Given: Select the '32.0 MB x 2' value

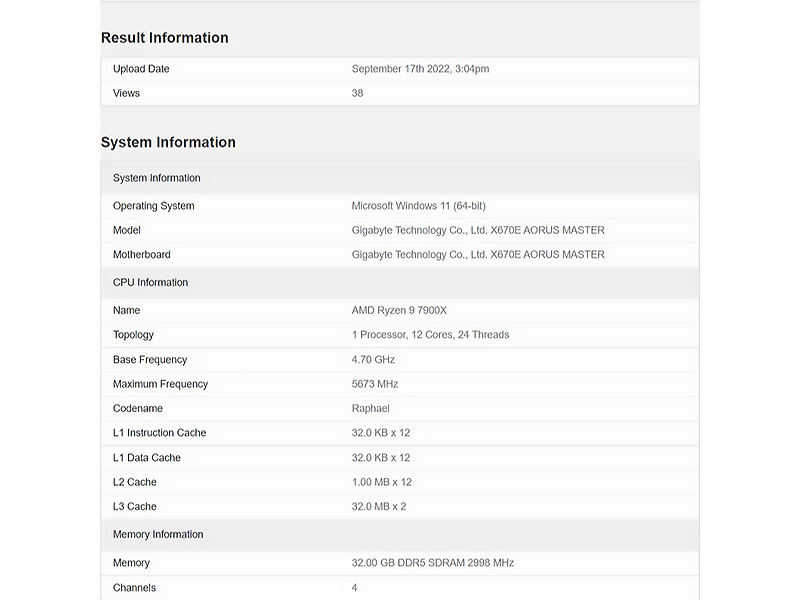Looking at the screenshot, I should (x=379, y=507).
